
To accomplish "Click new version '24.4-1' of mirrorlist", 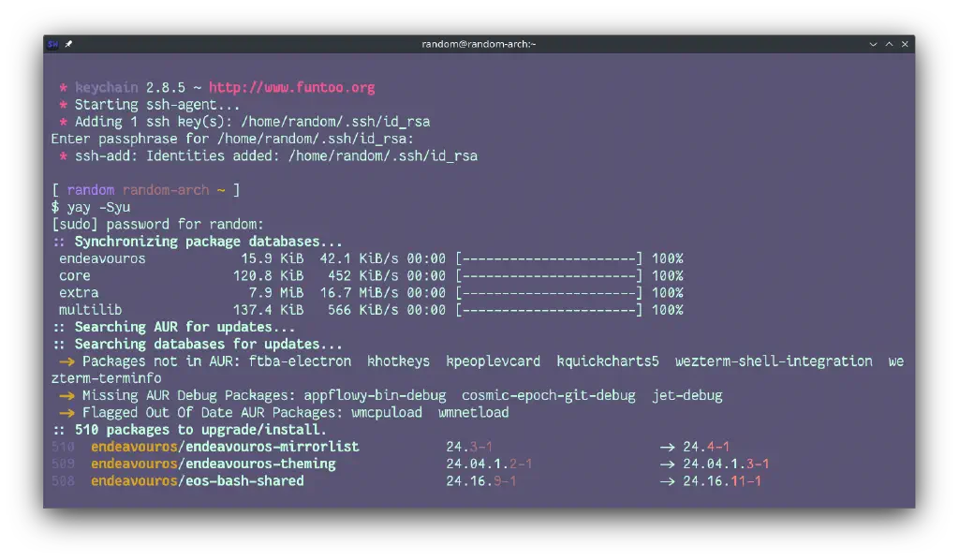I will tap(706, 447).
